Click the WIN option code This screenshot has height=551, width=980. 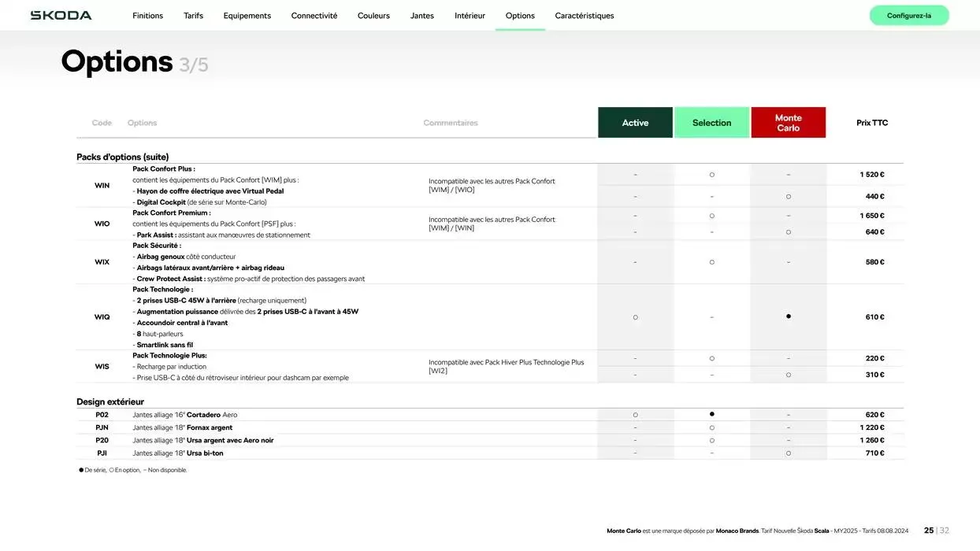(102, 186)
